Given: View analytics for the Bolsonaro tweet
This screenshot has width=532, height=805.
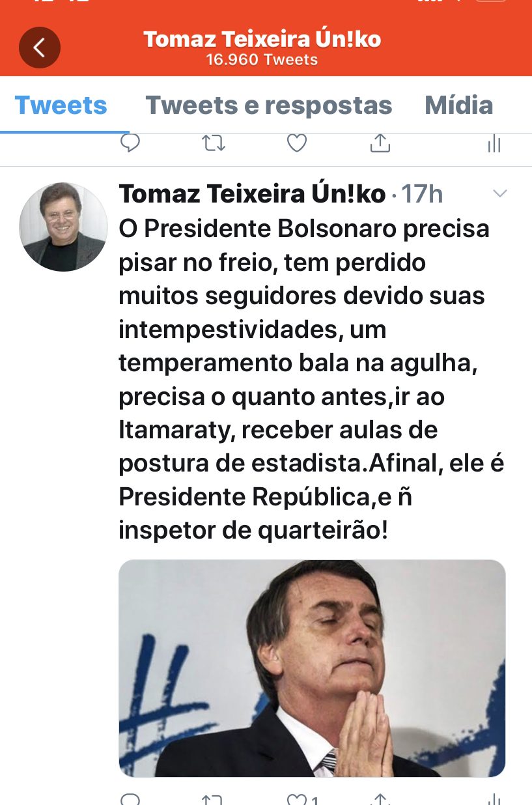Looking at the screenshot, I should pyautogui.click(x=494, y=799).
